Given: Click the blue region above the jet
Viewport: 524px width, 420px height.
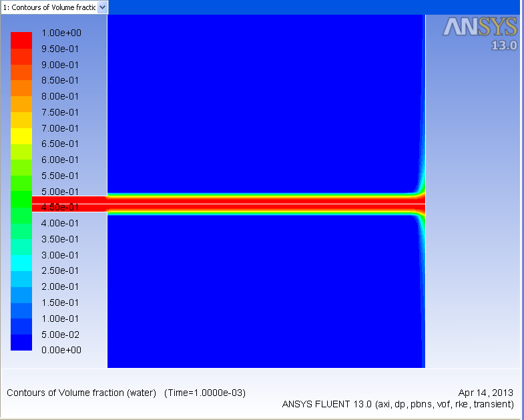Looking at the screenshot, I should tap(266, 100).
